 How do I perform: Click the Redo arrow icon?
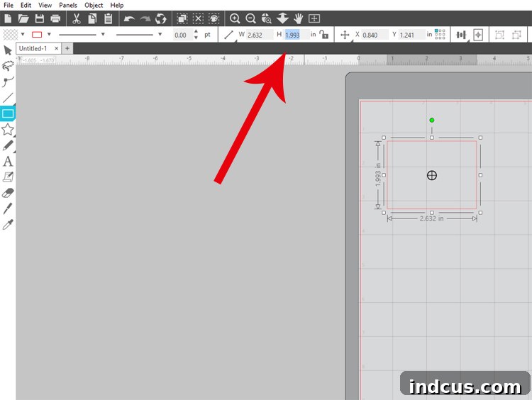click(x=145, y=18)
